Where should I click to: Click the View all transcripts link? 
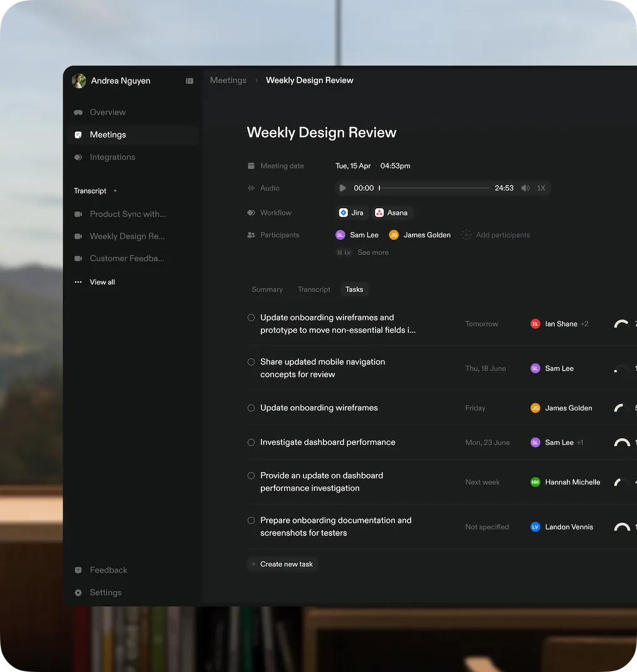click(102, 282)
